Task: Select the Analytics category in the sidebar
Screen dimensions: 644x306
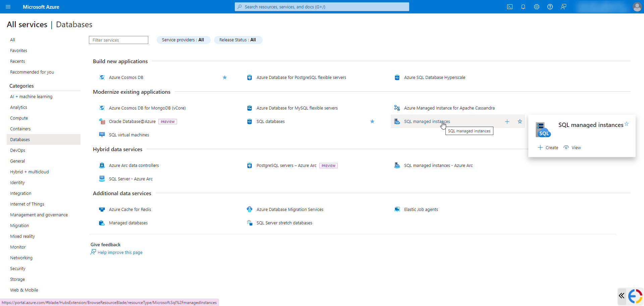Action: click(x=18, y=107)
